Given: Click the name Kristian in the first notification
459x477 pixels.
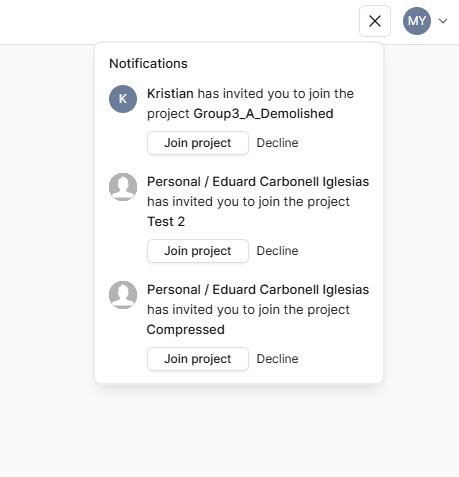Looking at the screenshot, I should (x=170, y=94).
